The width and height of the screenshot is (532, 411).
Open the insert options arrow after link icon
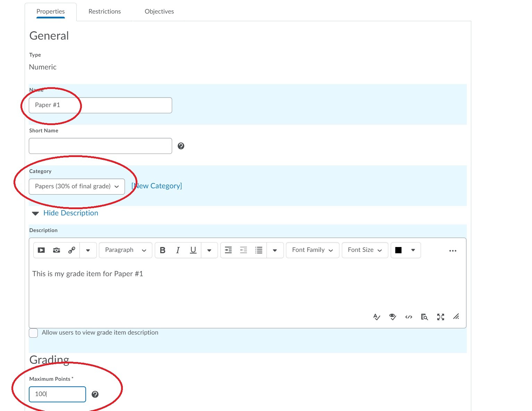click(88, 250)
